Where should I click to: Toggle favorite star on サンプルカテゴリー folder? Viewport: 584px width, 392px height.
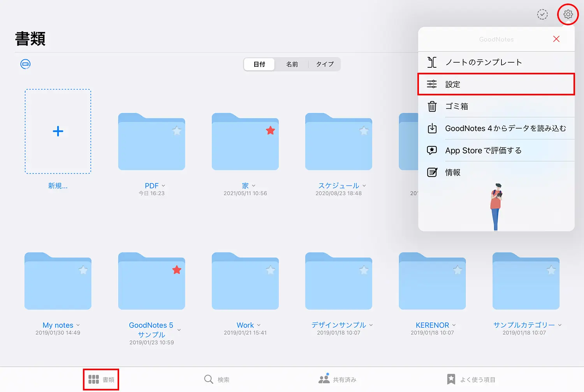(551, 270)
